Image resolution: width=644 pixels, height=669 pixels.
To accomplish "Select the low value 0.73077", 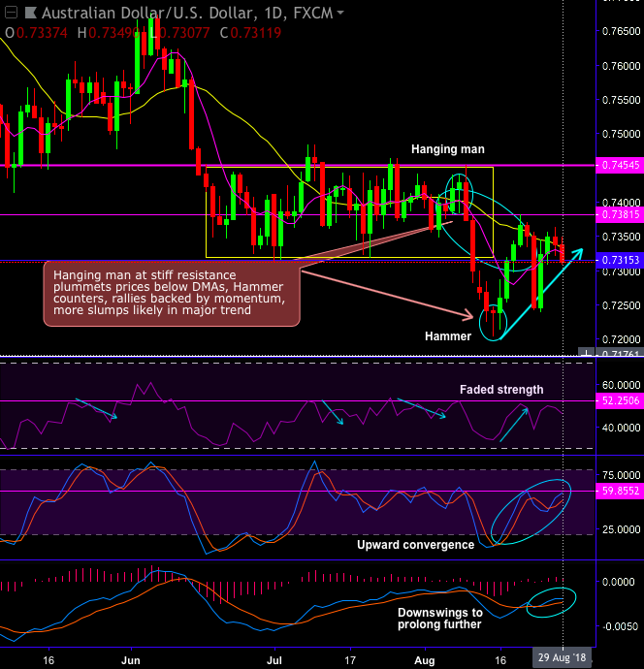I will click(x=184, y=33).
